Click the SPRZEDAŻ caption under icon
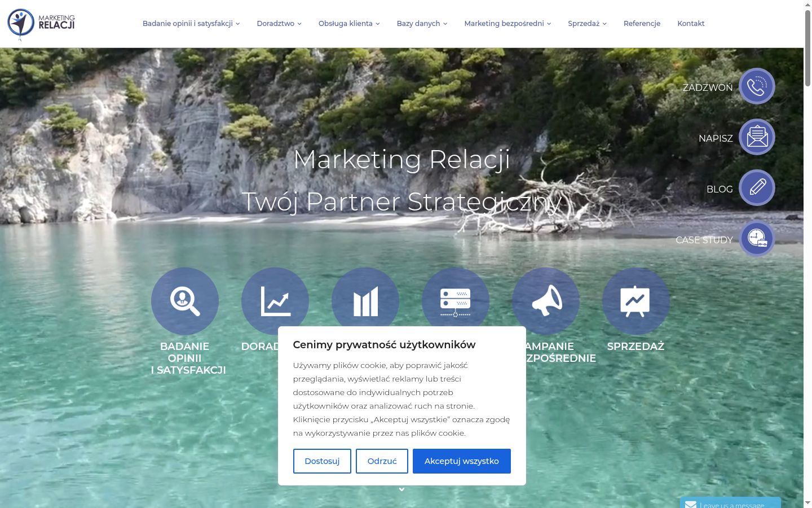812x508 pixels. point(636,347)
